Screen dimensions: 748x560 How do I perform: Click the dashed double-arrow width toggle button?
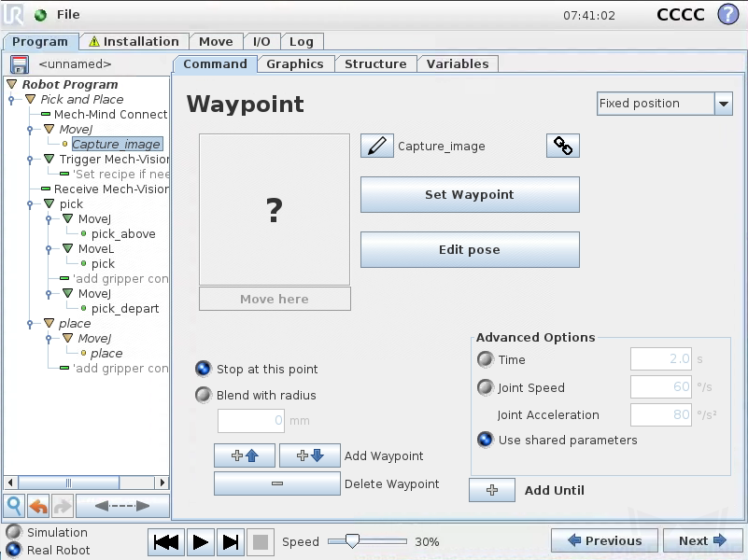point(122,506)
